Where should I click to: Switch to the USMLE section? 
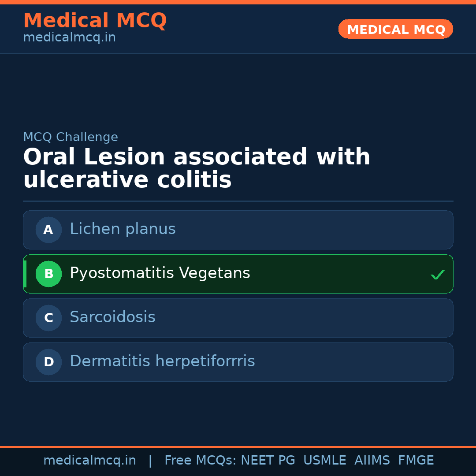pyautogui.click(x=325, y=460)
